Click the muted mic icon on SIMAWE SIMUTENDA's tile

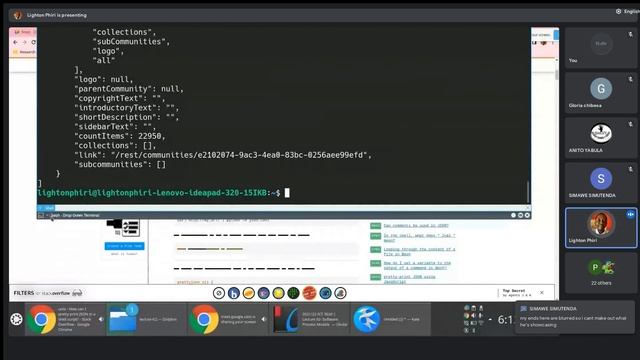coord(631,169)
